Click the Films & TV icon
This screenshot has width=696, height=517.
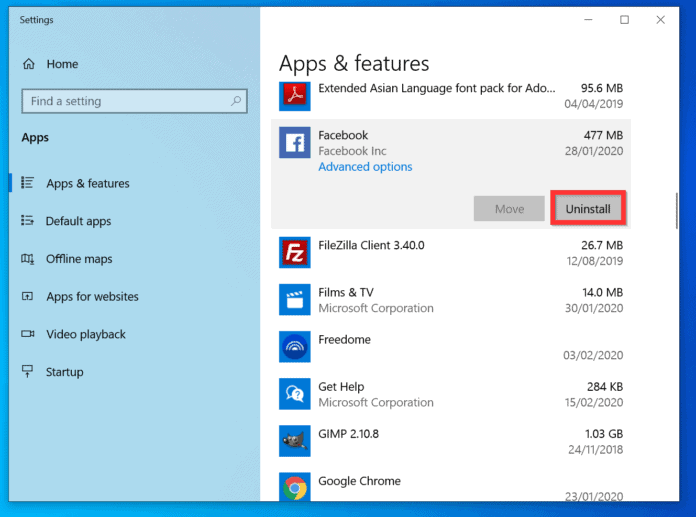[295, 300]
